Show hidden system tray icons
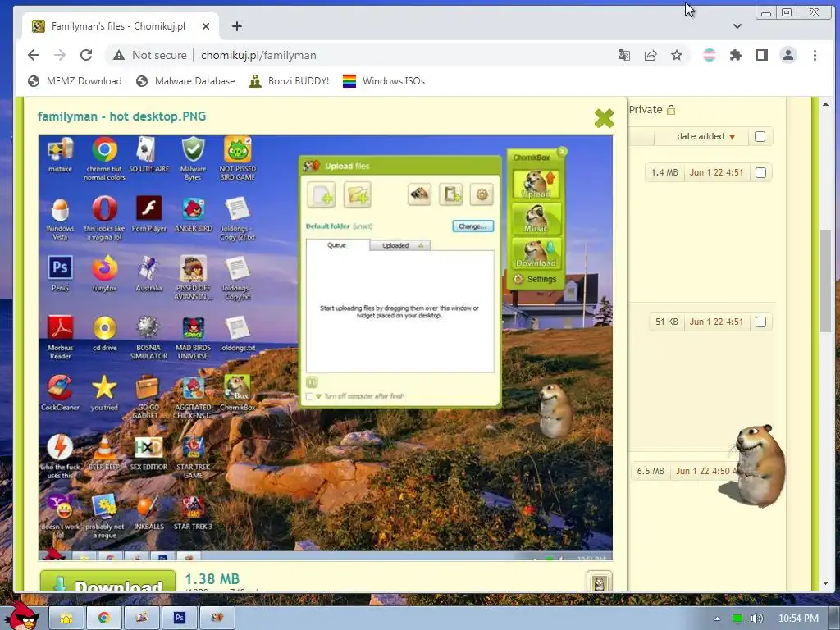The height and width of the screenshot is (630, 840). (x=717, y=619)
